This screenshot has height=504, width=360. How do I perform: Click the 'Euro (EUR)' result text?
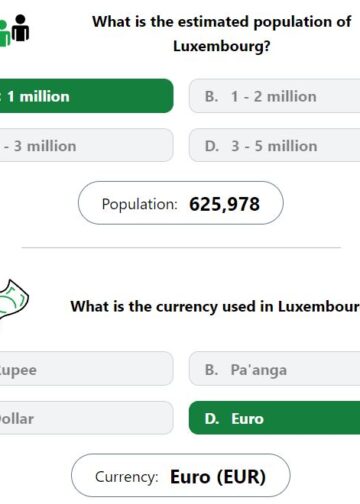pyautogui.click(x=218, y=477)
